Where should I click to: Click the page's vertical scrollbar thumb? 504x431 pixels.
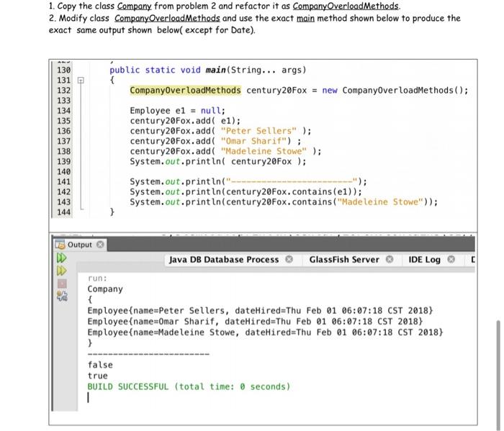pyautogui.click(x=498, y=374)
